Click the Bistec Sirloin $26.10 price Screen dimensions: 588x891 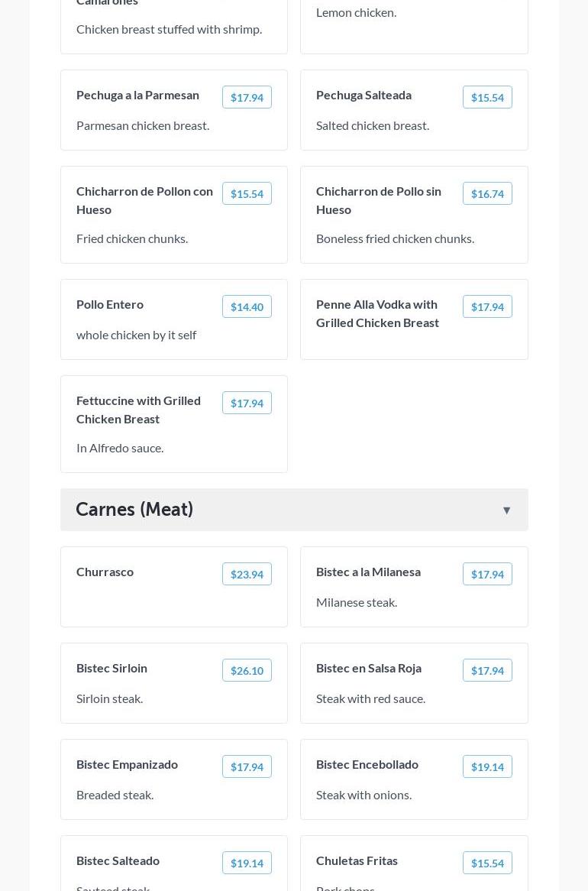(247, 671)
